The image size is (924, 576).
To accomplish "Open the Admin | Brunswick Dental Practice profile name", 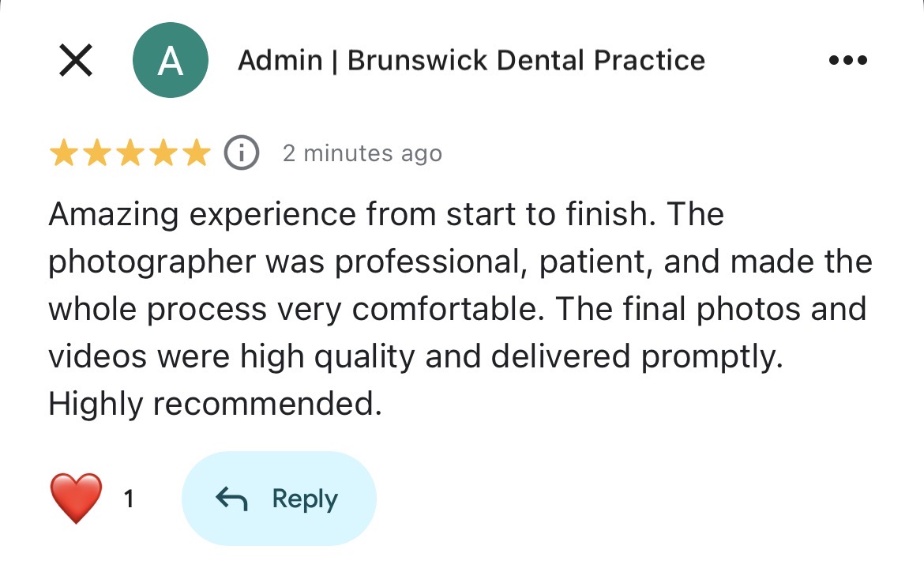I will (471, 61).
